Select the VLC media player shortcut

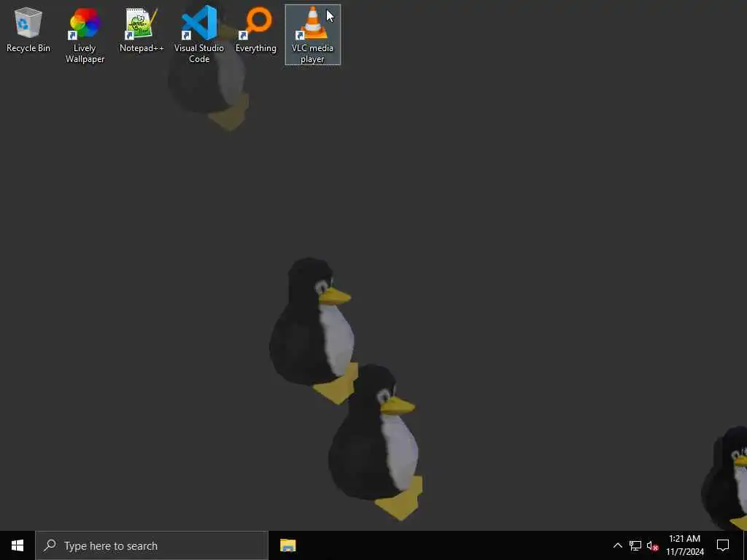[312, 35]
